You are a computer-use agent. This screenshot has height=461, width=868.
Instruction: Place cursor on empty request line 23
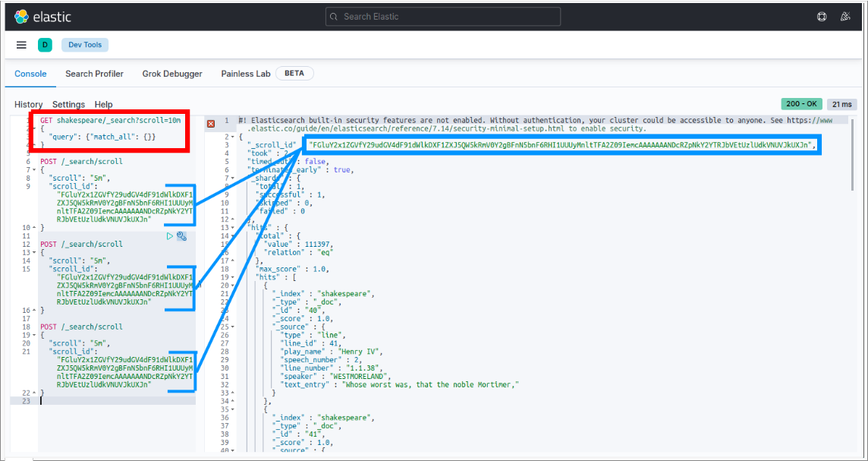[x=117, y=401]
